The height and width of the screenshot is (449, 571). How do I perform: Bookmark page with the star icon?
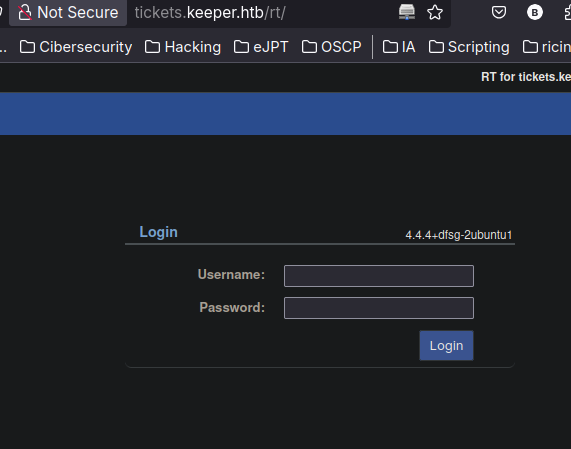[x=435, y=13]
